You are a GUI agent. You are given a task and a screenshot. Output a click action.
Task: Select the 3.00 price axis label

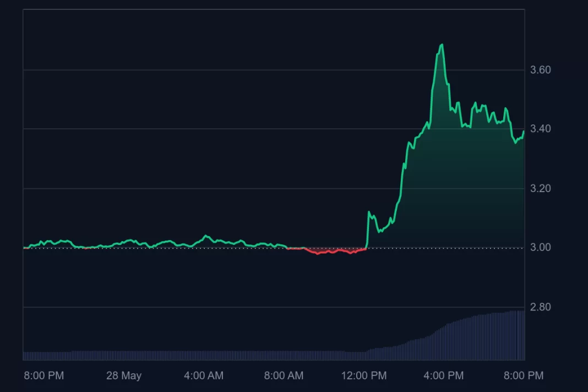pyautogui.click(x=540, y=247)
